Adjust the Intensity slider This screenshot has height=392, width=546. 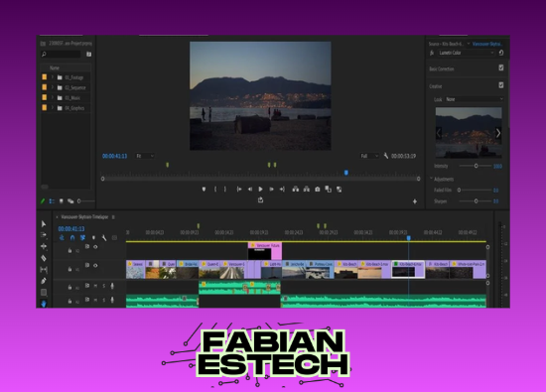point(476,166)
